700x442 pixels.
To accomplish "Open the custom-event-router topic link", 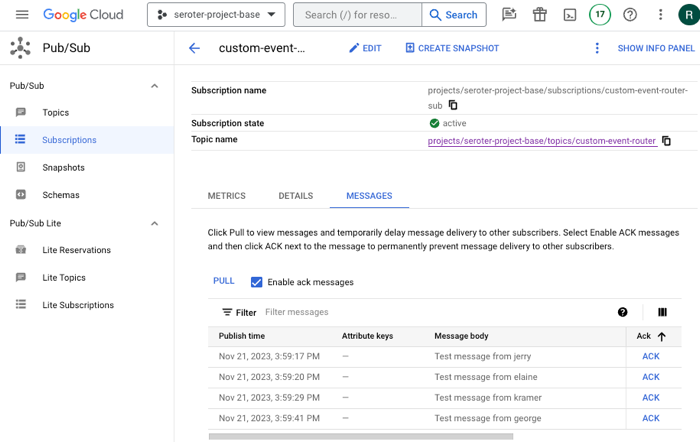I will 541,141.
